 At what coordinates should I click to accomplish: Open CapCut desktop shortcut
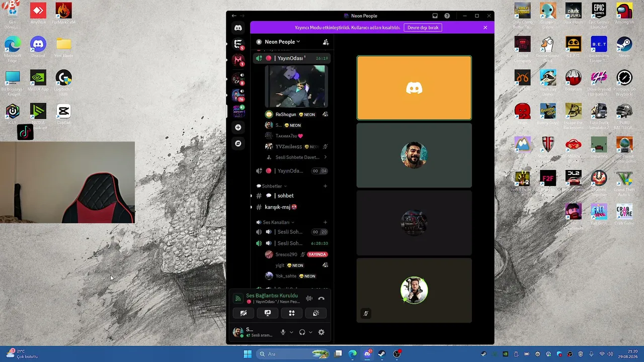[x=63, y=114]
